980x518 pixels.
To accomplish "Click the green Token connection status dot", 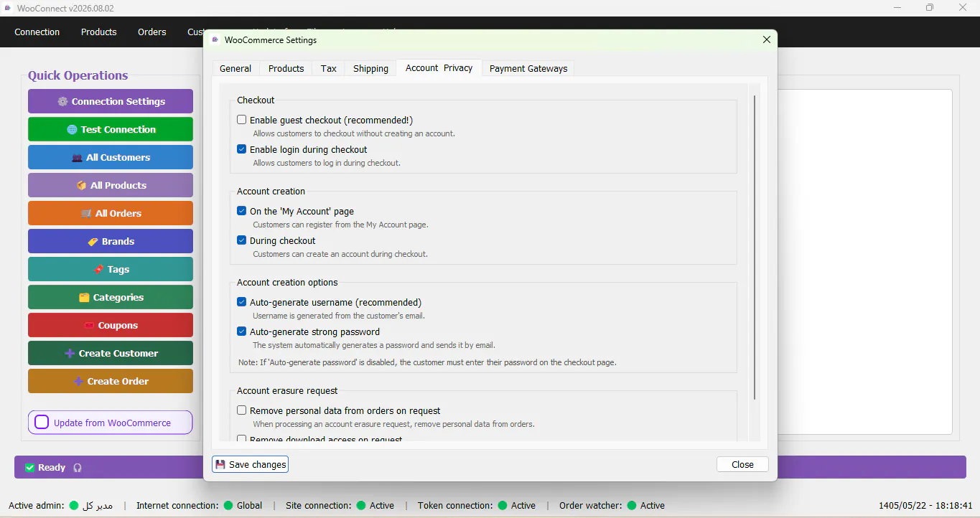I will pyautogui.click(x=503, y=505).
